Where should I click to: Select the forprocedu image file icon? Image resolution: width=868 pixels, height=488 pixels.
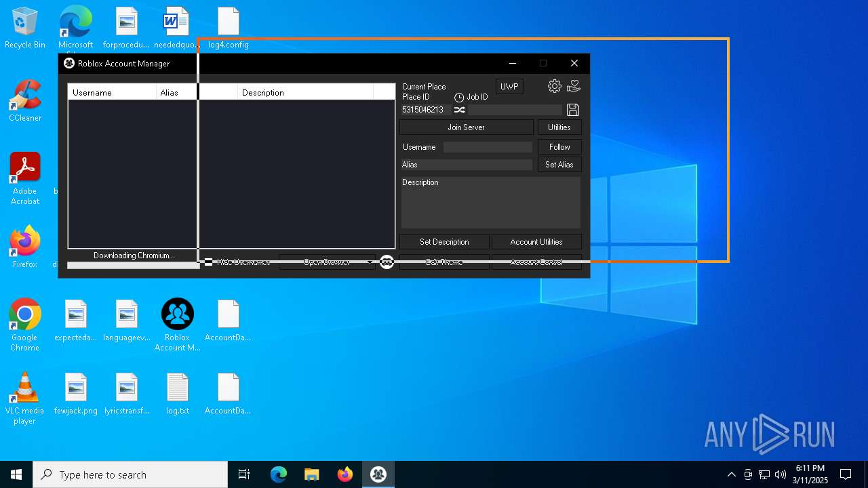[126, 28]
